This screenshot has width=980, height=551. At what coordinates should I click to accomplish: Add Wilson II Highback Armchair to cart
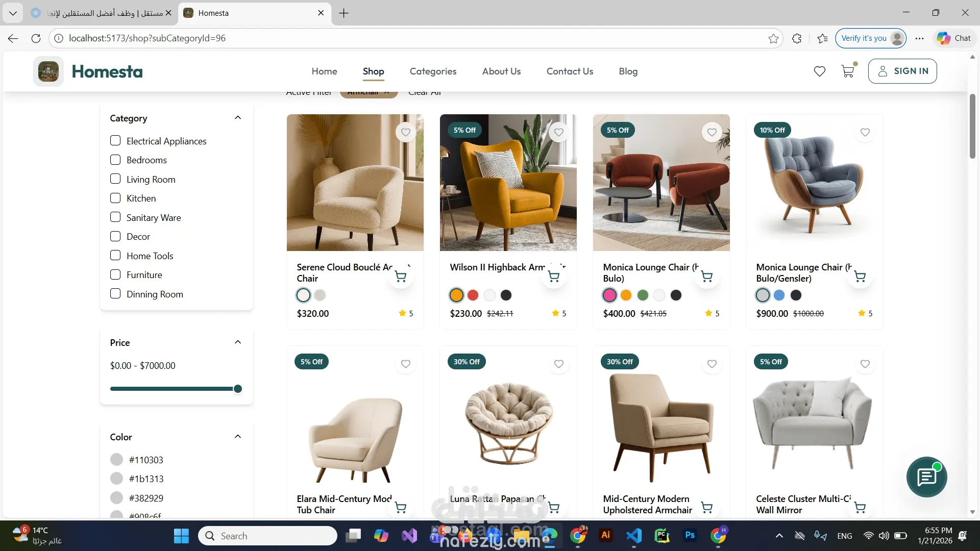(553, 277)
